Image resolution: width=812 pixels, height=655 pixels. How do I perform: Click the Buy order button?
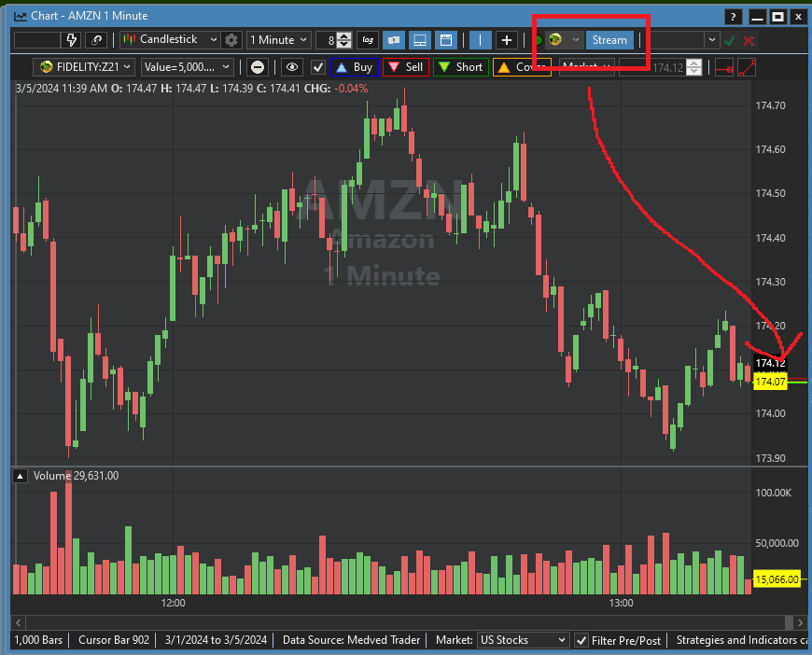tap(355, 67)
